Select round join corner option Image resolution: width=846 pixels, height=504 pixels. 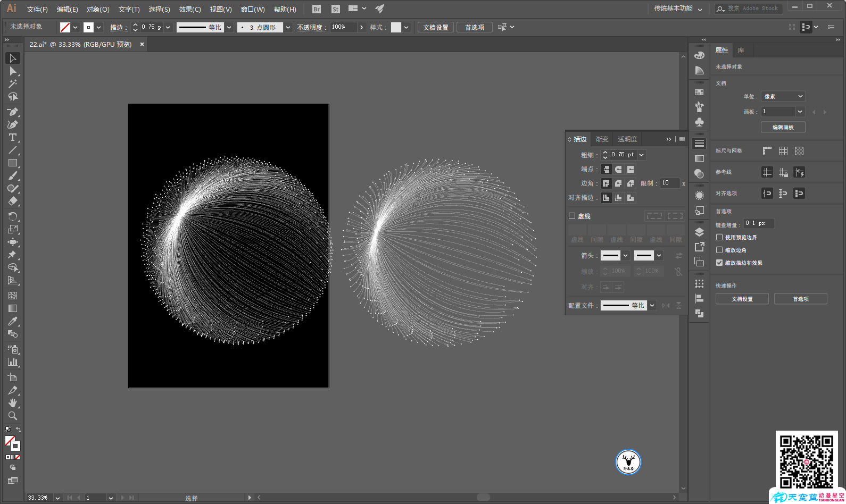tap(618, 183)
